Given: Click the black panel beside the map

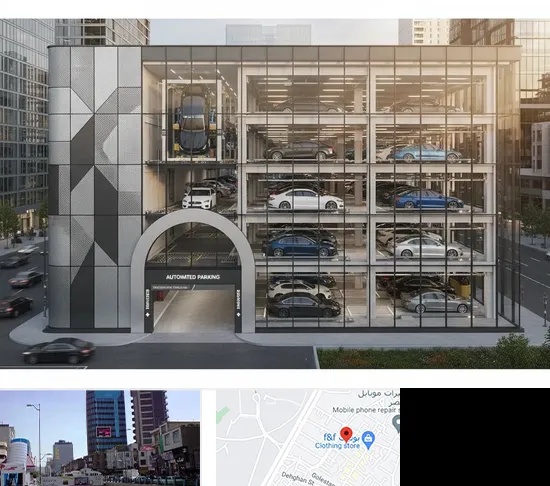Looking at the screenshot, I should (x=475, y=437).
